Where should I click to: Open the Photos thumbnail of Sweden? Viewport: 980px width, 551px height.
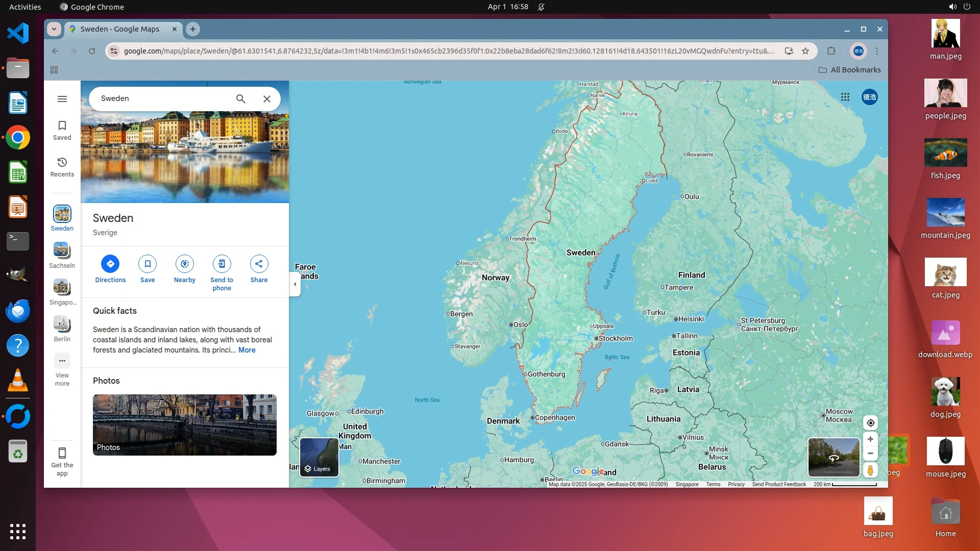click(x=185, y=424)
